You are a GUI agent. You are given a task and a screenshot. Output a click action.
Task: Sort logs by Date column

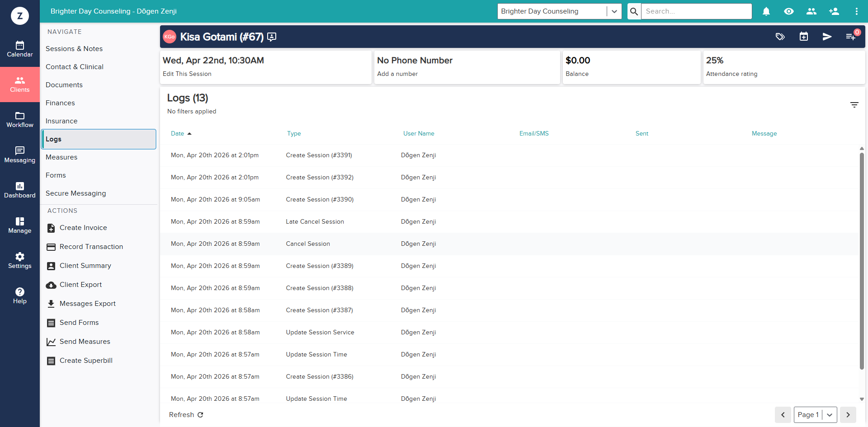181,134
